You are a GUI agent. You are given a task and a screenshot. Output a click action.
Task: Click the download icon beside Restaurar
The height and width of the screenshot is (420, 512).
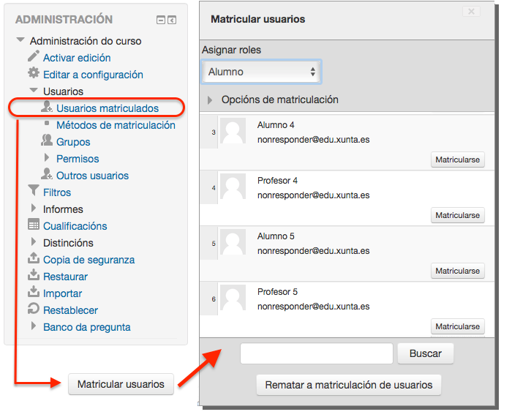(x=34, y=275)
